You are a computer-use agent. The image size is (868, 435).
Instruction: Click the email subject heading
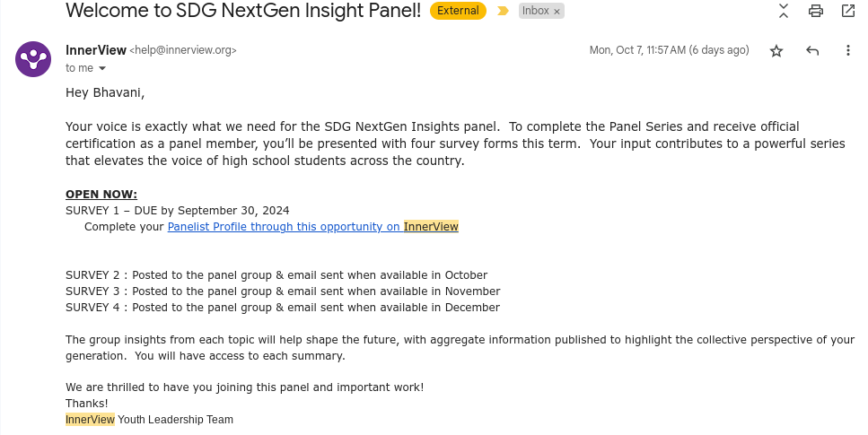click(243, 11)
